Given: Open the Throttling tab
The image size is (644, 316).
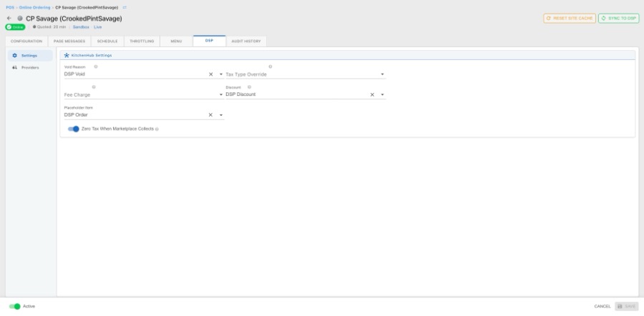Looking at the screenshot, I should (142, 41).
